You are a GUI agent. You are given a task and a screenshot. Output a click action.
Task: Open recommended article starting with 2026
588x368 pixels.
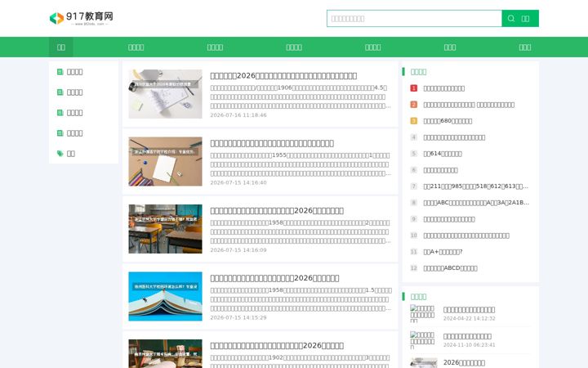tap(464, 362)
